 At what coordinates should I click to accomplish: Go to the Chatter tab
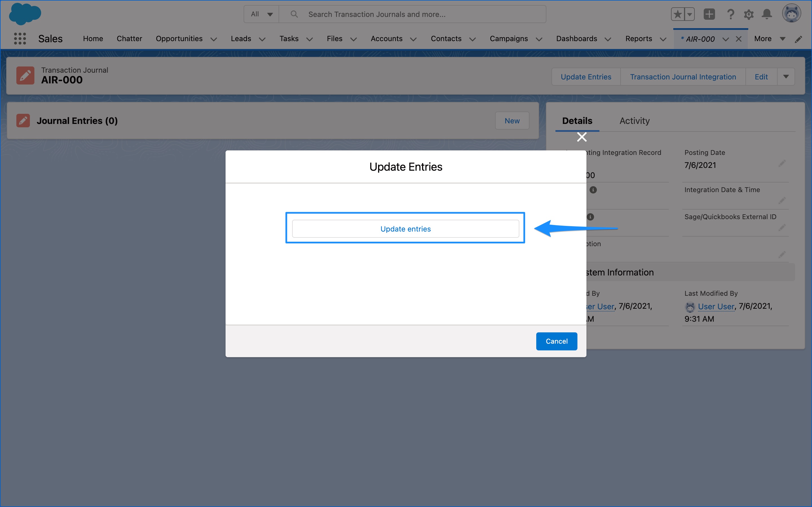129,39
